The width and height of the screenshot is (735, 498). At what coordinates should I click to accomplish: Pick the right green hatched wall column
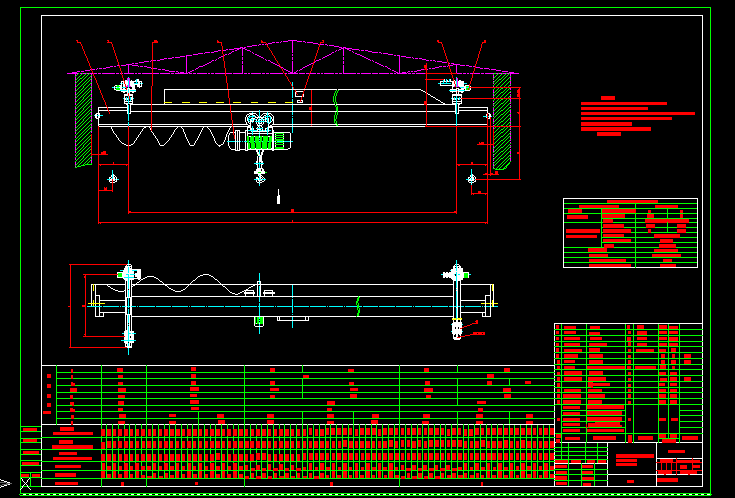(502, 121)
